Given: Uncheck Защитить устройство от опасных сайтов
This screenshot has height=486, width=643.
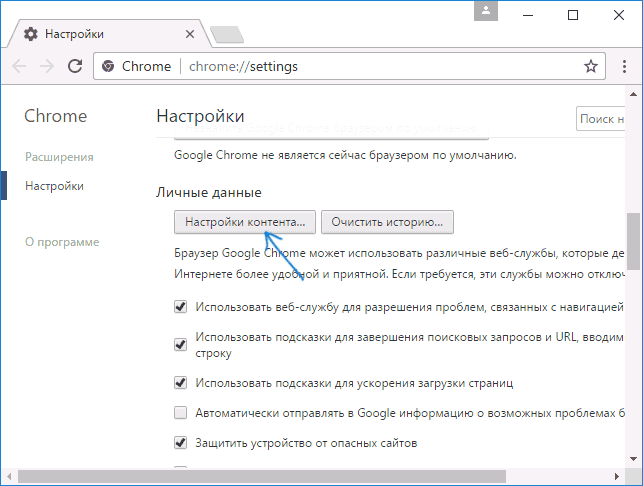Looking at the screenshot, I should [x=180, y=443].
